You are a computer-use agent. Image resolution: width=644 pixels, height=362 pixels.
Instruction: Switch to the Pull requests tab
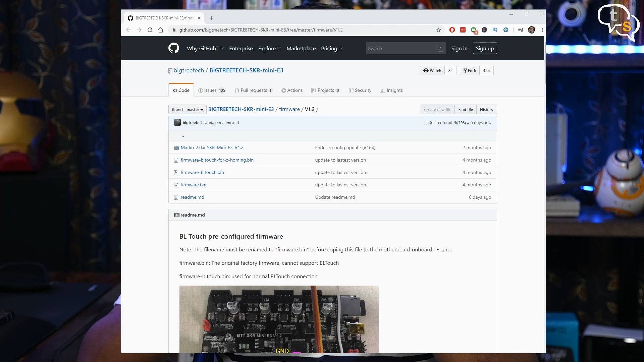pos(254,90)
